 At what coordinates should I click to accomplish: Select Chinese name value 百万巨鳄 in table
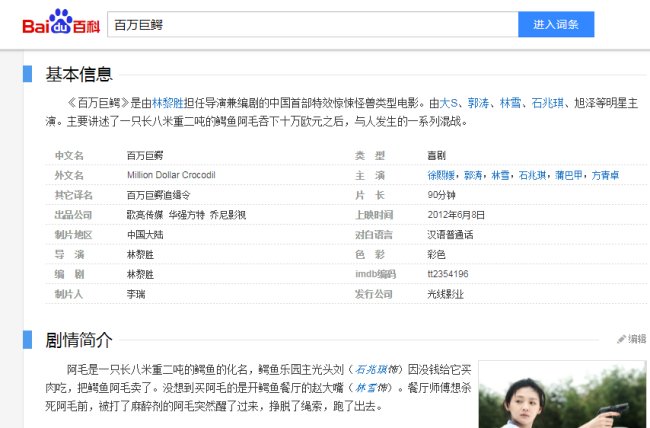click(145, 156)
